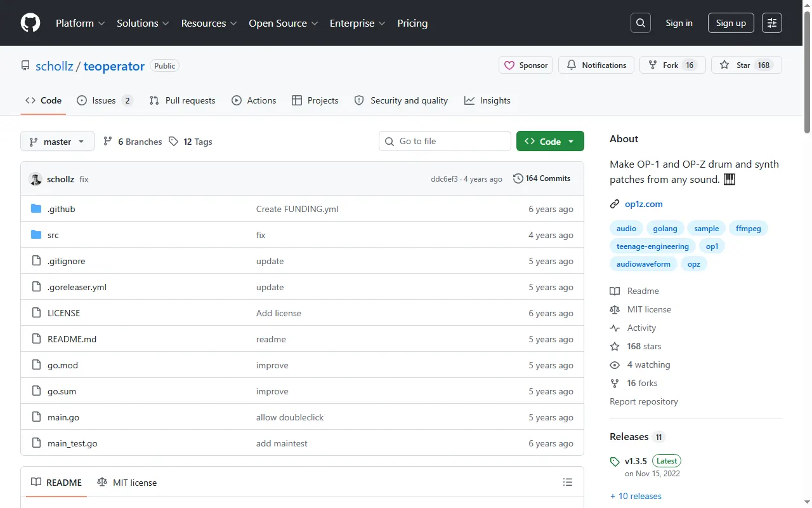Star the teoperator repository
The height and width of the screenshot is (508, 812).
[x=747, y=65]
